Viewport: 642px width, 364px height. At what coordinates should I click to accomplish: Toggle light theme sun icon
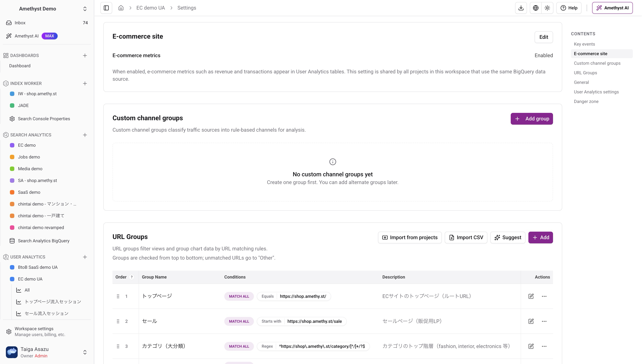click(x=547, y=8)
